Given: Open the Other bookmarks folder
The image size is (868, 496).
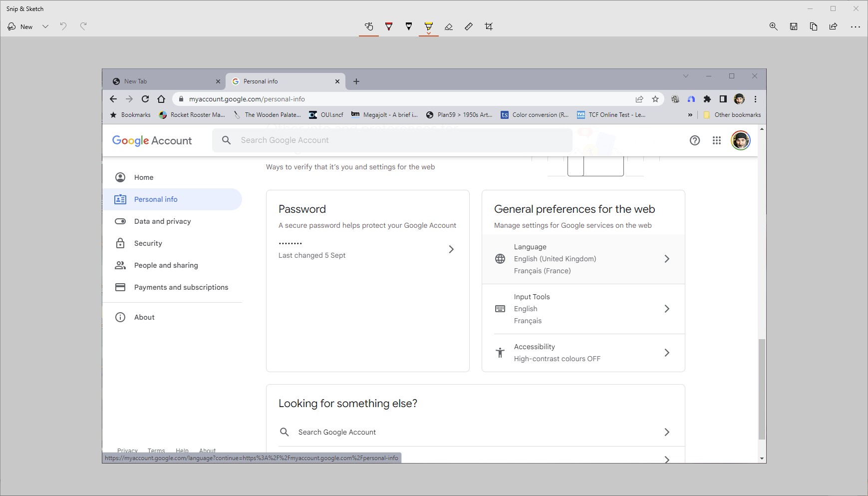Looking at the screenshot, I should pyautogui.click(x=732, y=115).
